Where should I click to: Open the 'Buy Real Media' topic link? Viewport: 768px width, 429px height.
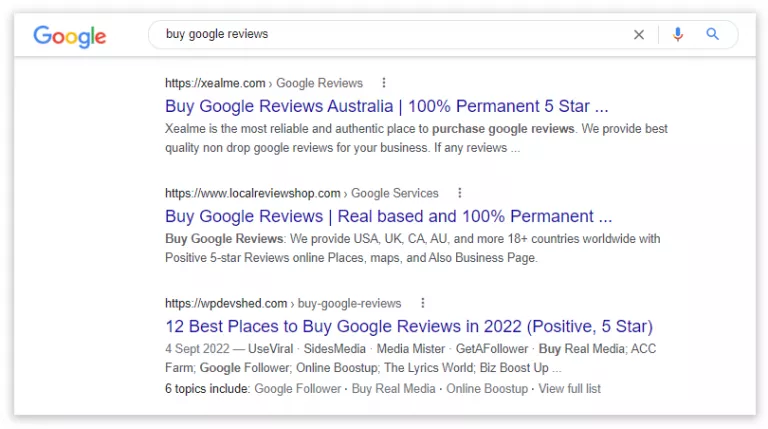393,389
